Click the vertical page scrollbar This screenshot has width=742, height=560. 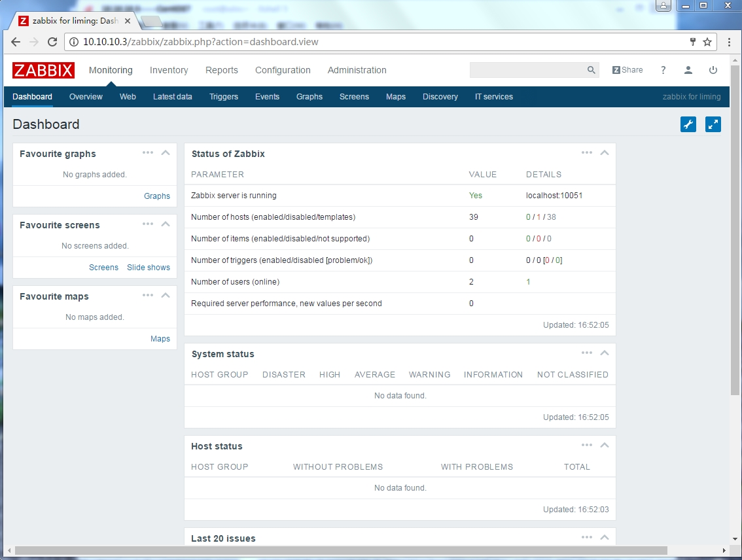click(735, 230)
